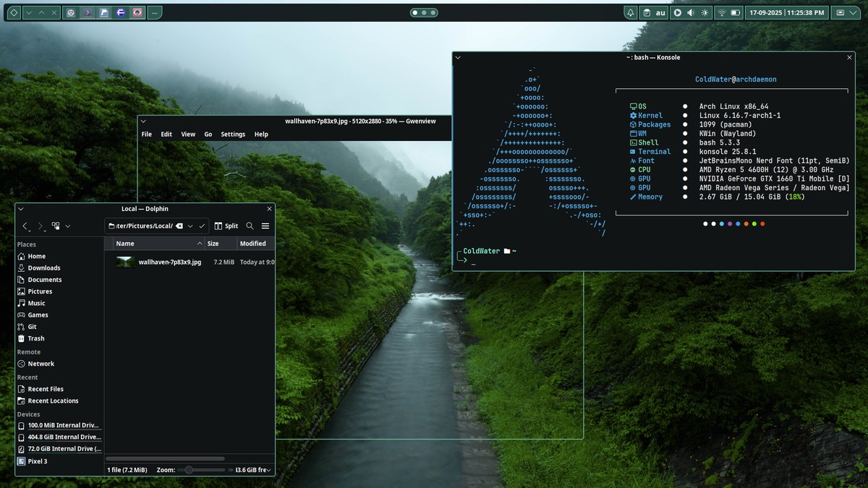Open the search in Dolphin's toolbar
Viewport: 868px width, 488px height.
coord(250,226)
